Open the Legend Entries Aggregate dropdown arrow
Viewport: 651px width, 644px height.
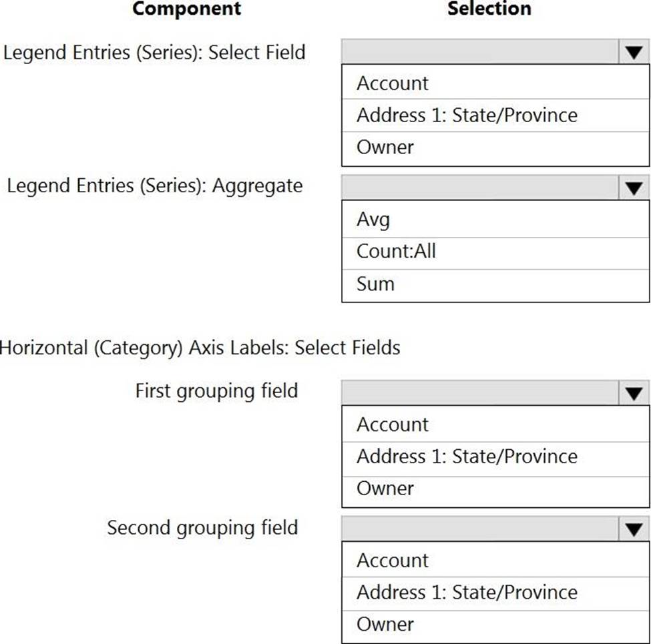[x=634, y=189]
